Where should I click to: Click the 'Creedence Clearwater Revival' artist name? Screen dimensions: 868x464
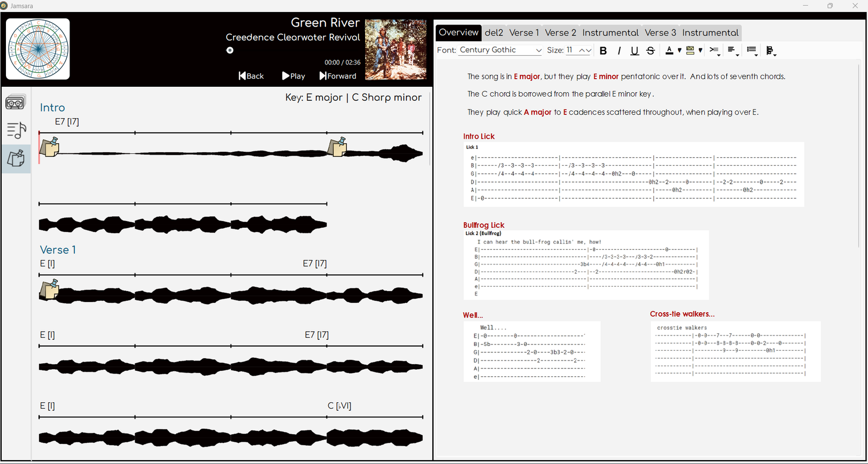[293, 37]
